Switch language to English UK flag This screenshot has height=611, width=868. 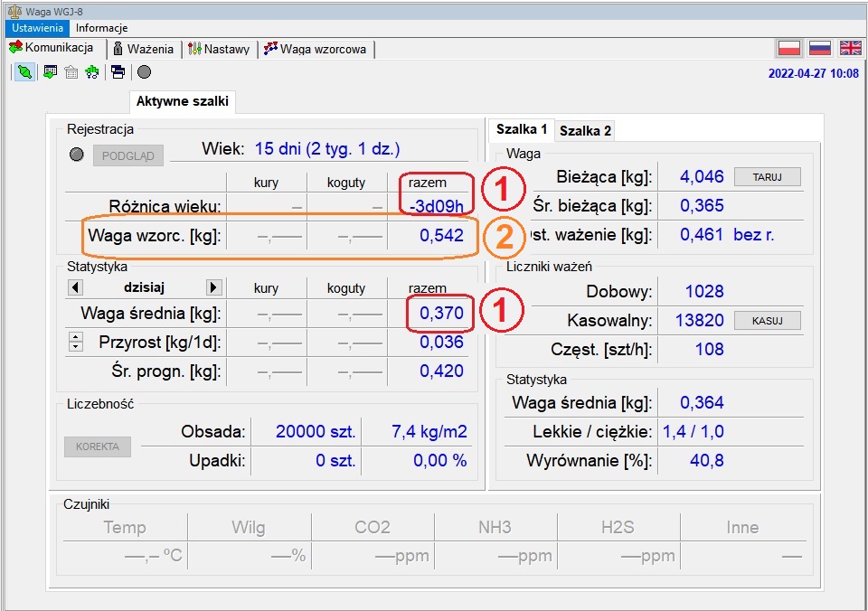[x=850, y=49]
